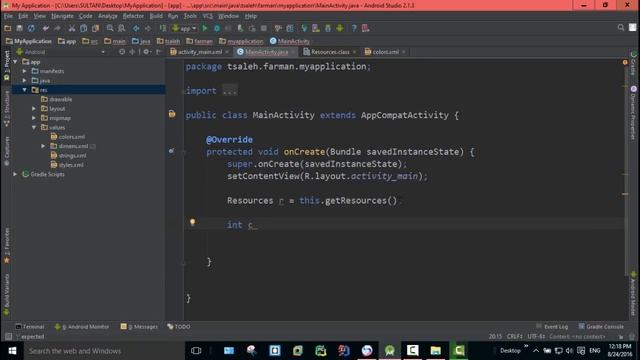Click the Scroll from Source icon
This screenshot has height=360, width=640.
click(122, 52)
